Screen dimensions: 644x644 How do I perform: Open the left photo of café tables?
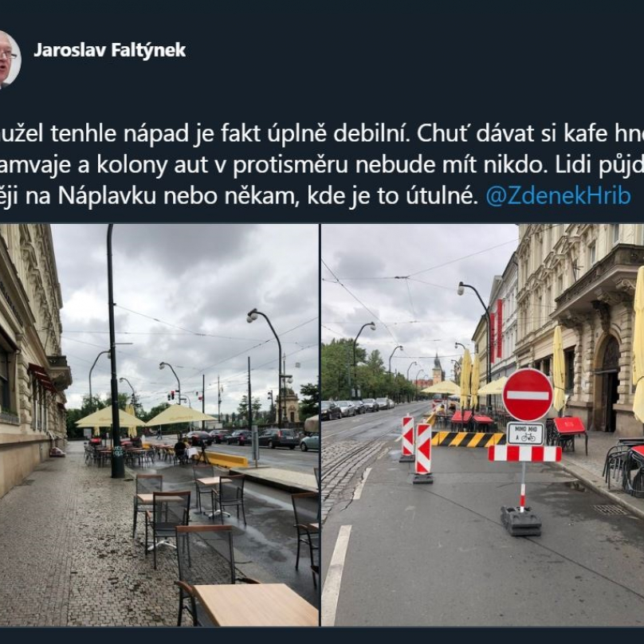159,425
